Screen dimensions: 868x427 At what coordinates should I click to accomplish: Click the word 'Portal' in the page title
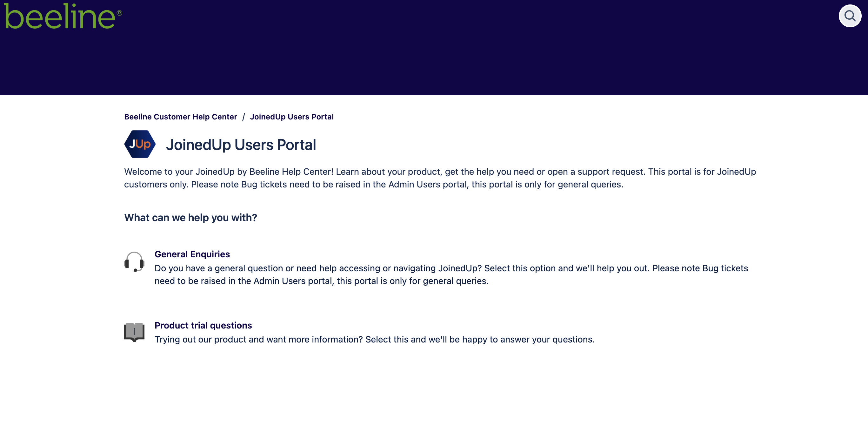296,145
